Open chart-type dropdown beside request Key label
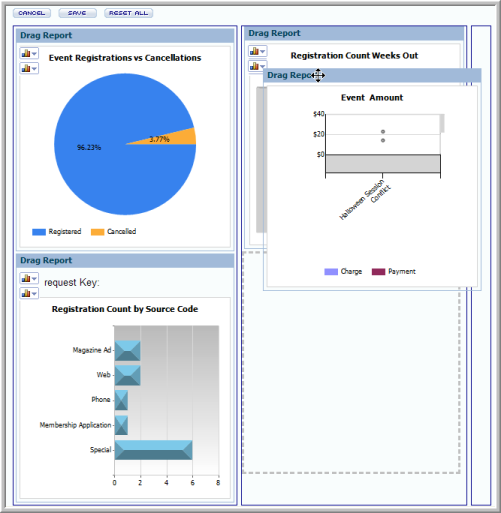501x513 pixels. coord(29,278)
